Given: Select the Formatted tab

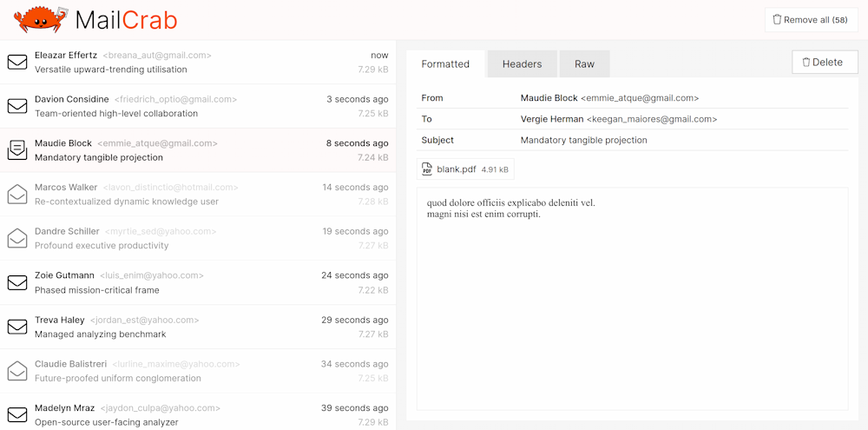Looking at the screenshot, I should point(445,64).
